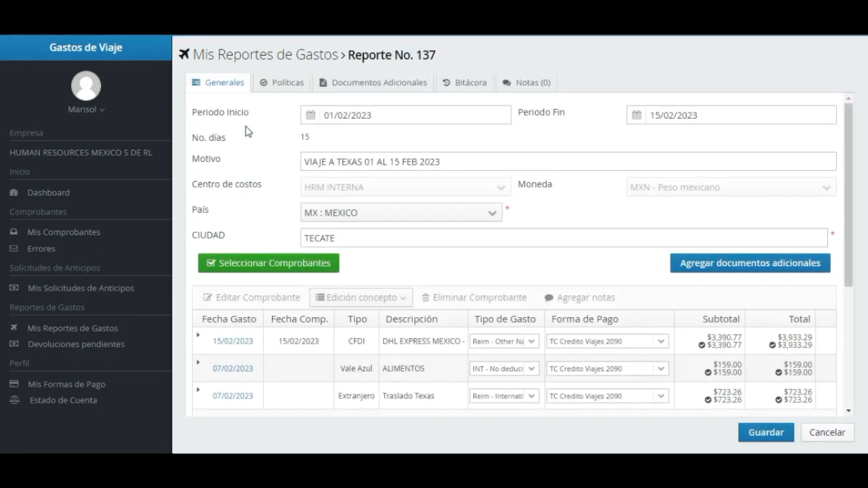Click the Tipo de Gasto column header
Viewport: 868px width, 488px height.
click(x=506, y=319)
